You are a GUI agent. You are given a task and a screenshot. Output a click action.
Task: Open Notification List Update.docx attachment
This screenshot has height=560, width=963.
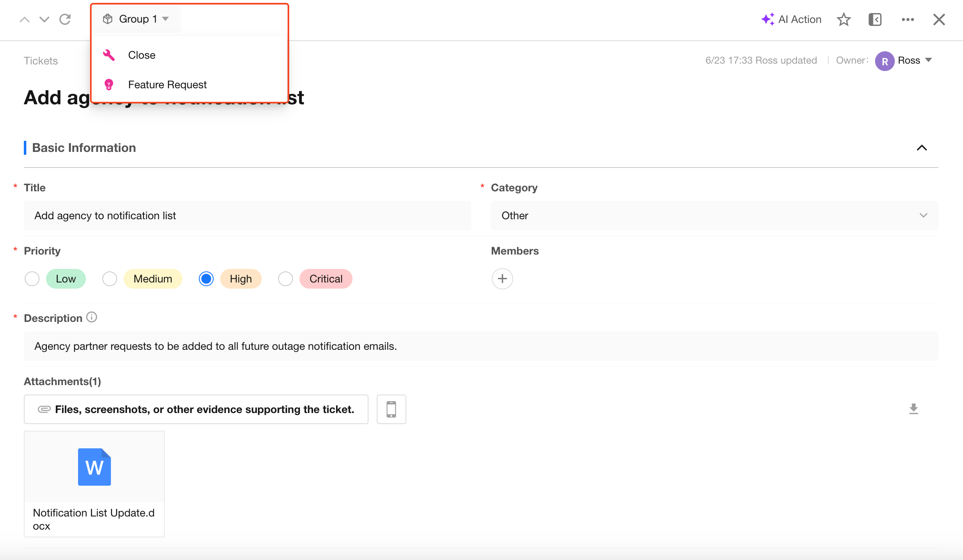94,484
